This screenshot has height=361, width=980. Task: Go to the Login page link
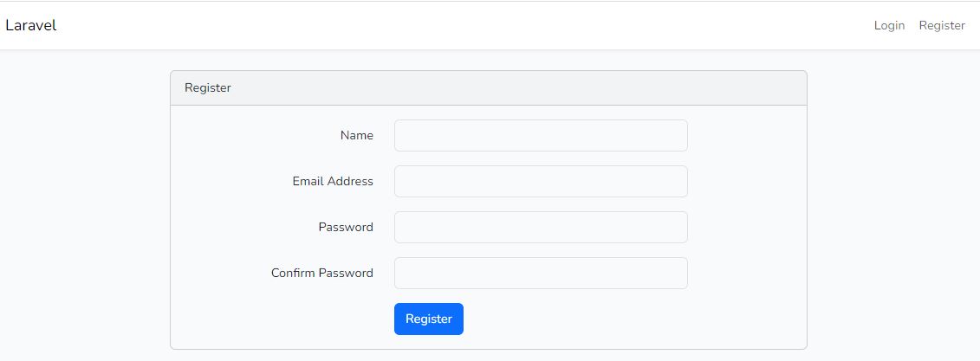889,26
